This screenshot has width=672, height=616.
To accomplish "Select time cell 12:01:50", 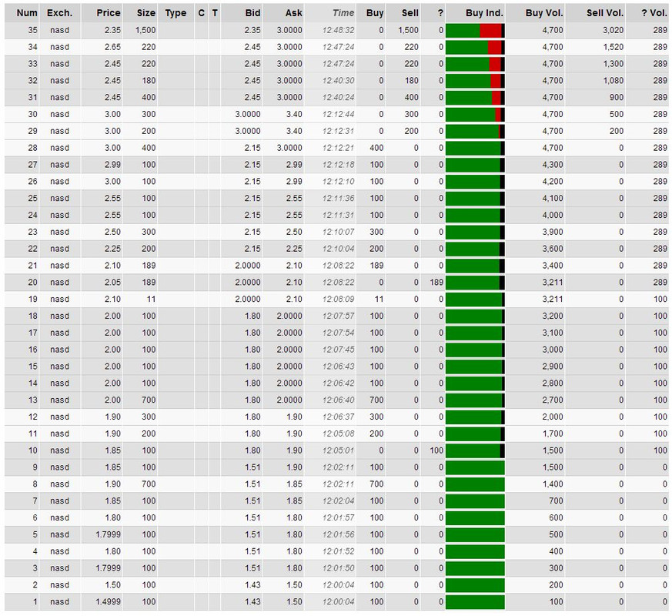I will click(338, 568).
